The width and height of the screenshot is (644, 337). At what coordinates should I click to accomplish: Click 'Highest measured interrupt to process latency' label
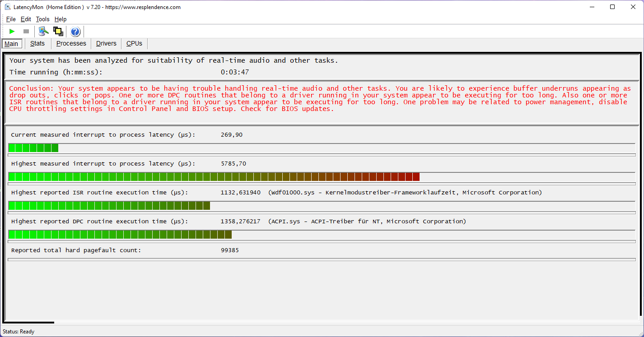[x=103, y=164]
